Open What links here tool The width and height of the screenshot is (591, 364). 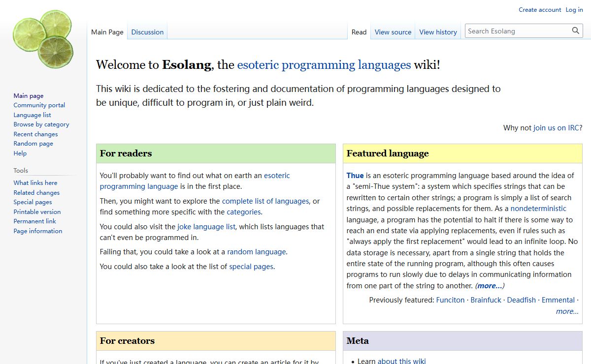point(35,183)
